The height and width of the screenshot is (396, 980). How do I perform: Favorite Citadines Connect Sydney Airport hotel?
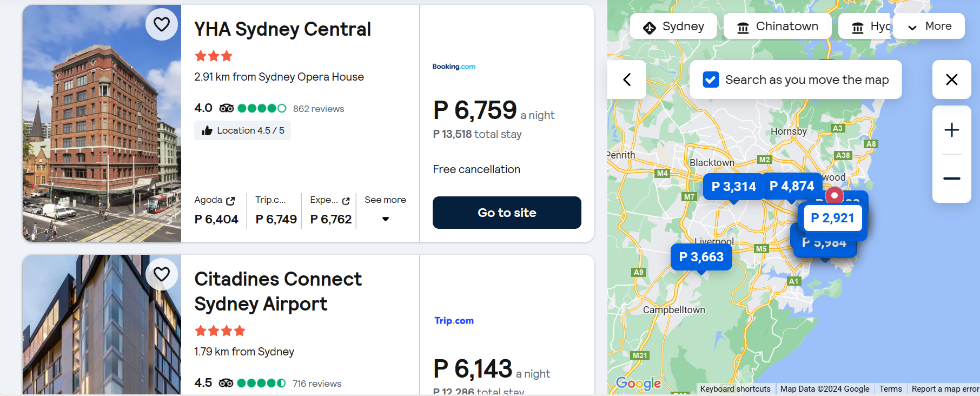[162, 274]
